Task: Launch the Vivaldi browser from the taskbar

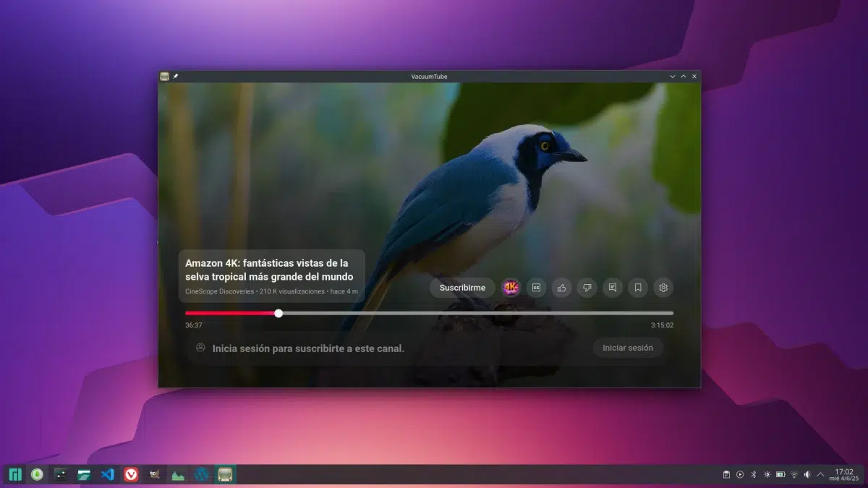Action: pos(131,474)
